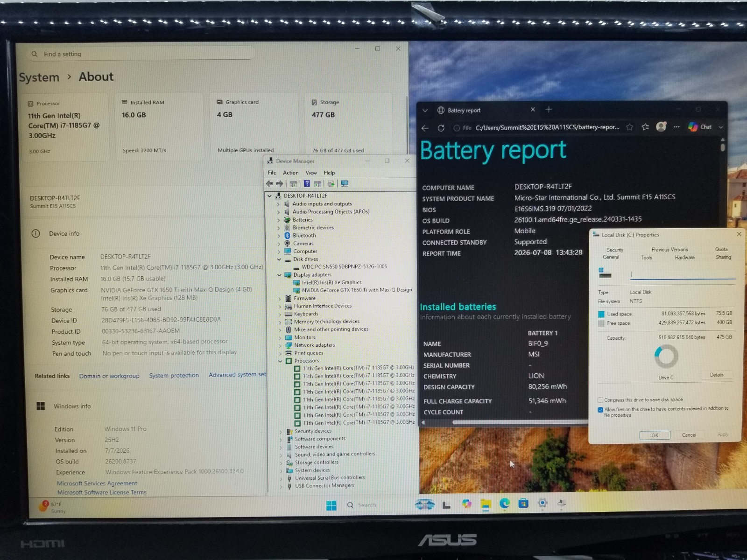Screen dimensions: 747x560
Task: Click the blue Help icon in Device Manager toolbar
Action: (307, 184)
